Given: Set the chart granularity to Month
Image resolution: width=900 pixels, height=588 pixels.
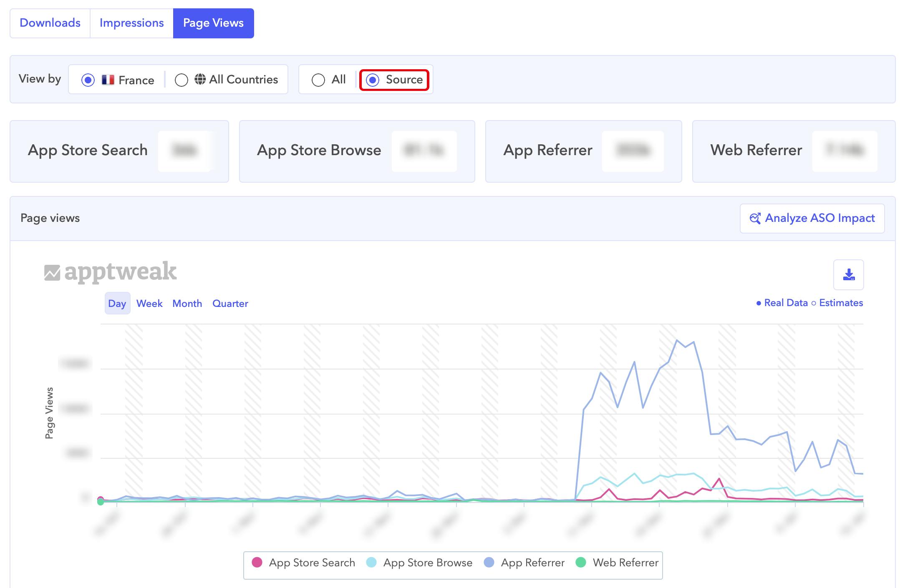Looking at the screenshot, I should (x=187, y=303).
